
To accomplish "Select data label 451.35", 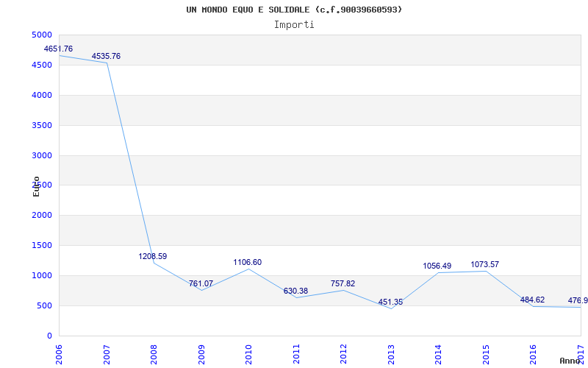I will (x=390, y=302).
